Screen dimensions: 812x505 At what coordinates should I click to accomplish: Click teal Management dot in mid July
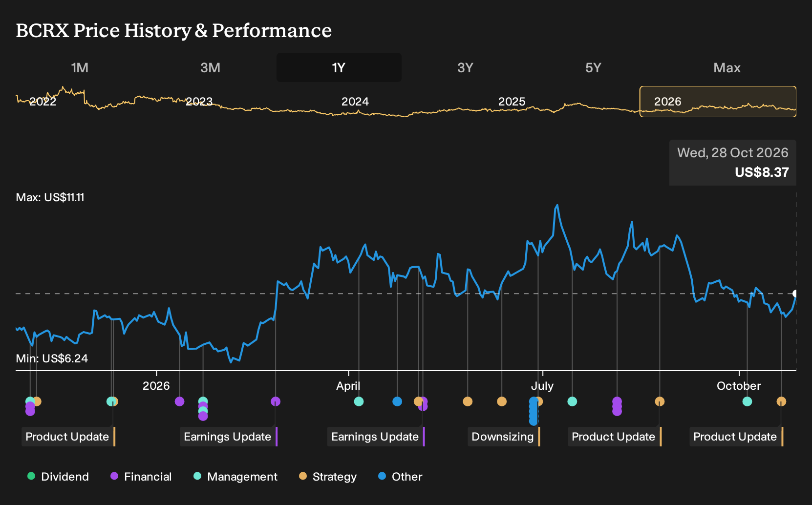(572, 401)
